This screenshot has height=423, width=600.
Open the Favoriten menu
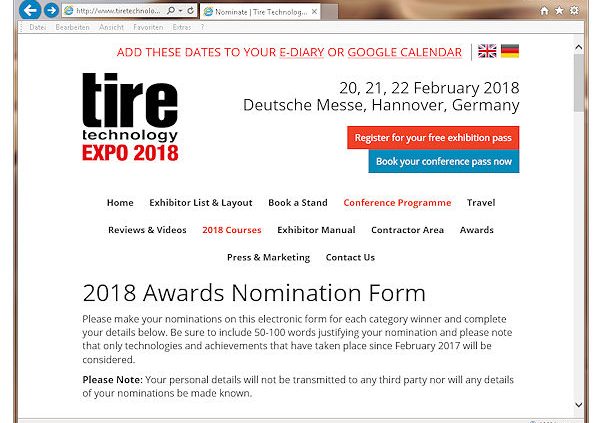point(148,27)
